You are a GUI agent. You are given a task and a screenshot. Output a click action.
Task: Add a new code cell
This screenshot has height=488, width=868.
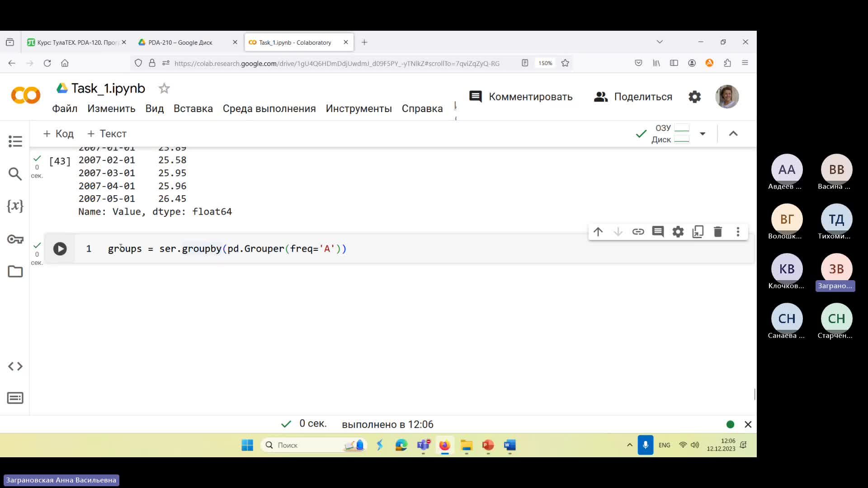[x=58, y=134]
